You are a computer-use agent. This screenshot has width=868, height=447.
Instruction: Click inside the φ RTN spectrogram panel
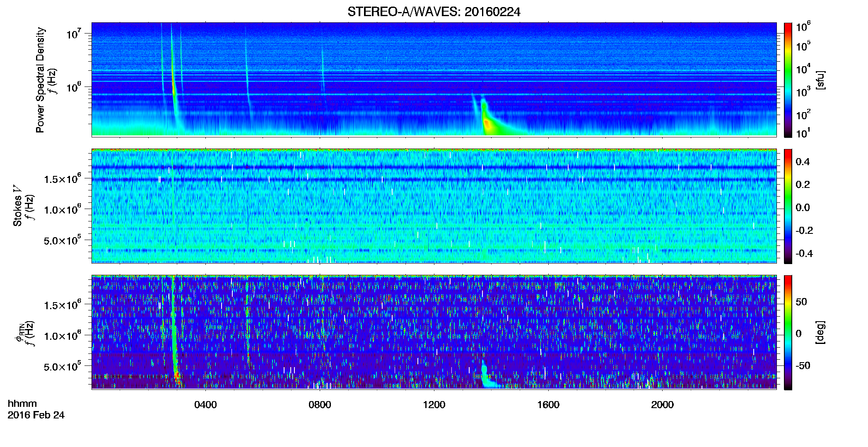click(x=434, y=332)
